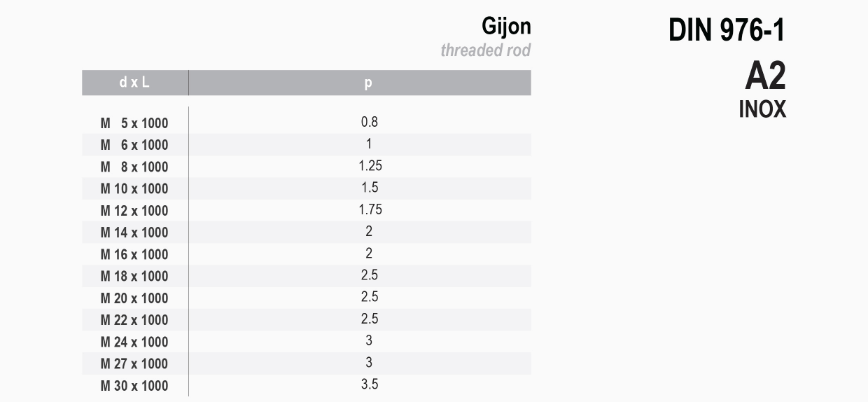Click the 'p' column header
868x402 pixels.
(x=360, y=83)
